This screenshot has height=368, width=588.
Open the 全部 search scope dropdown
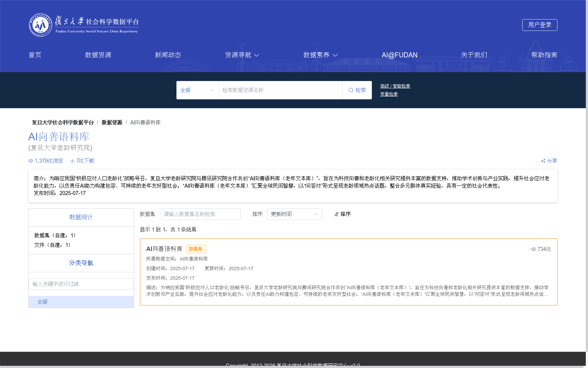[x=197, y=90]
